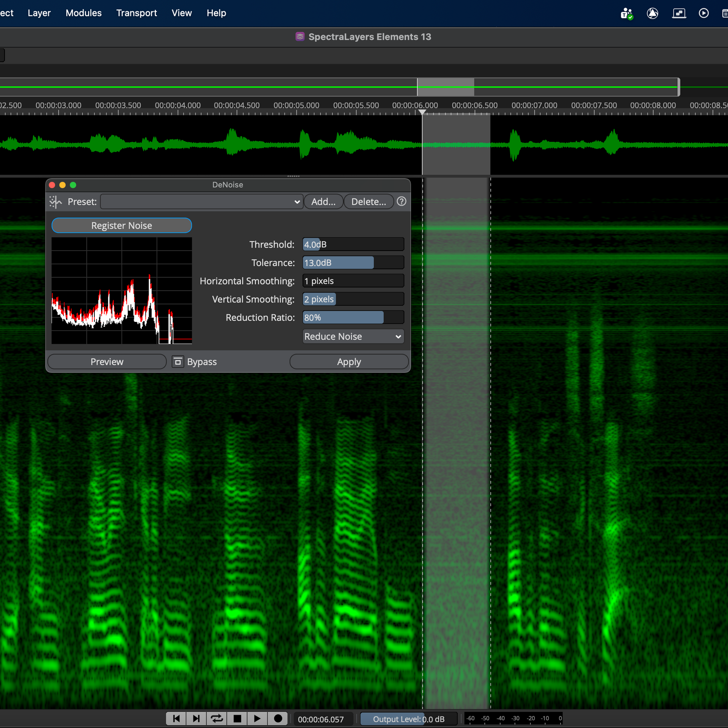
Task: Click Delete... preset button
Action: point(369,202)
